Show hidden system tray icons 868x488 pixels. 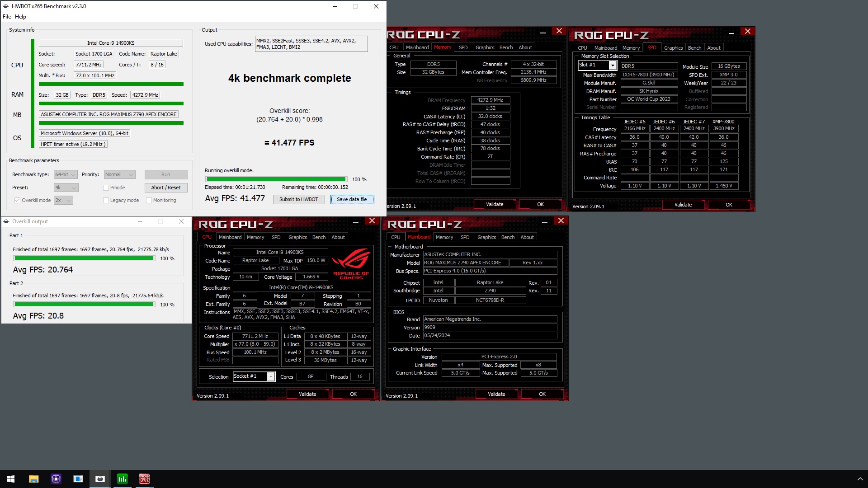coord(860,479)
